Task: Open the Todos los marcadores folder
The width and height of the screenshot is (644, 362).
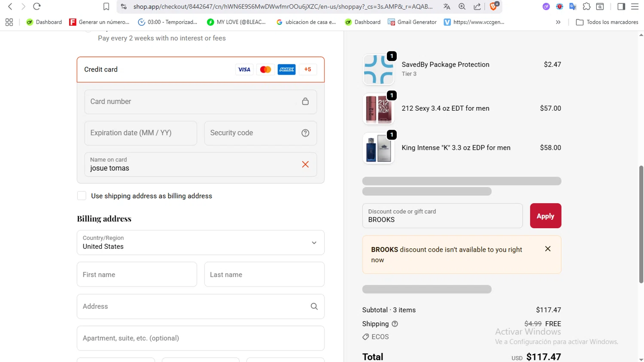Action: click(x=607, y=22)
